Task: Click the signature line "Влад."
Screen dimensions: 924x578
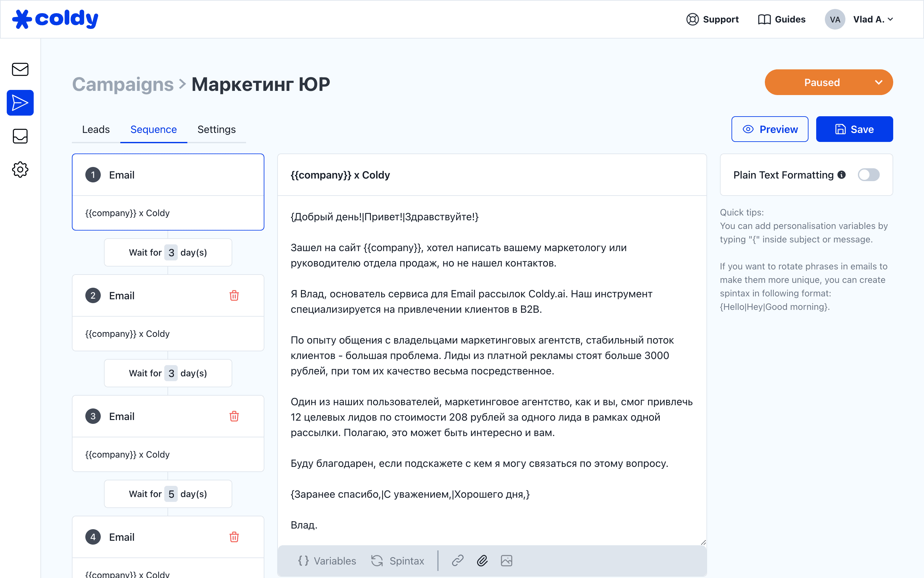Action: pyautogui.click(x=304, y=525)
